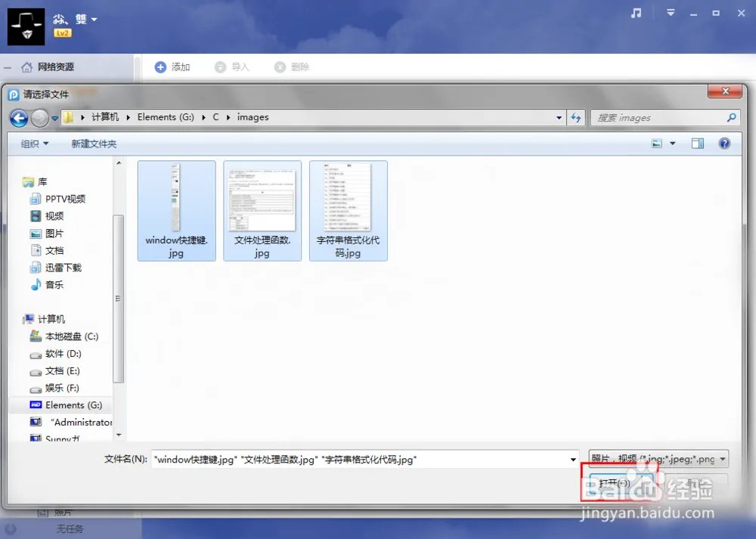Toggle the preview pane icon
Viewport: 756px width, 539px height.
[x=698, y=144]
